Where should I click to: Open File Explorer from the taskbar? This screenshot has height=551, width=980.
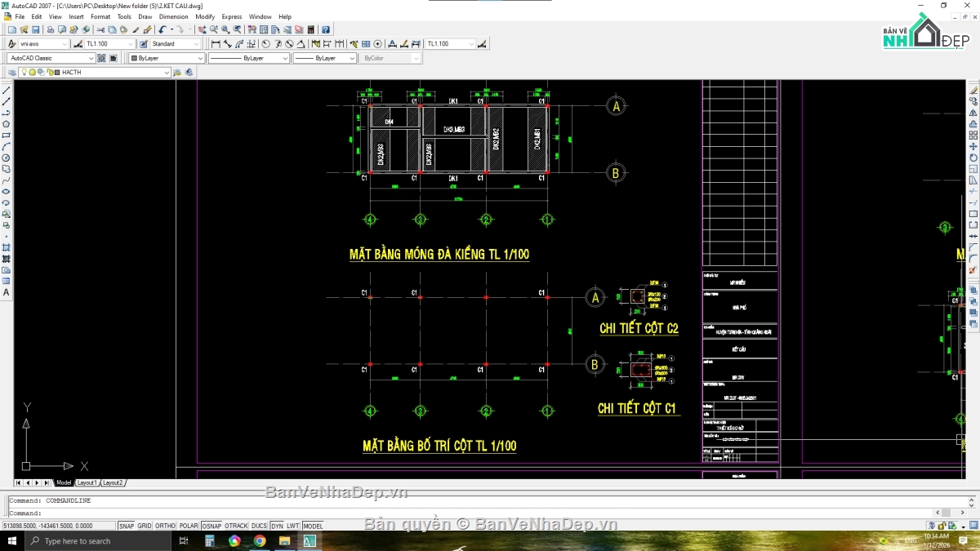pos(284,540)
